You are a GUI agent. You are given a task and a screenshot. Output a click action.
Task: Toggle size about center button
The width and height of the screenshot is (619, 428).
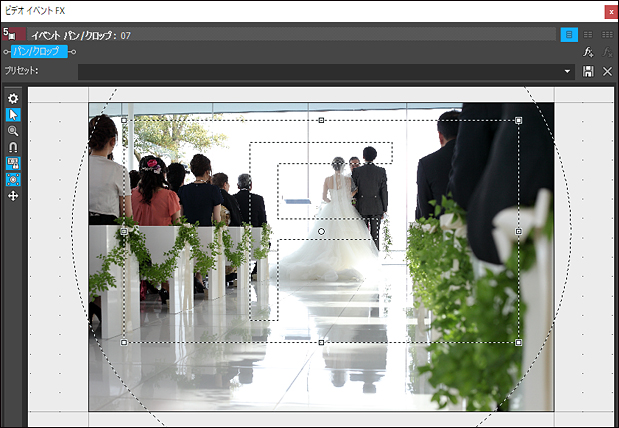(13, 180)
